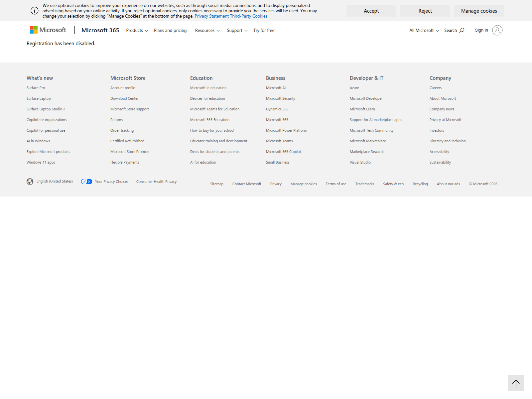
Task: Open the All Microsoft dropdown
Action: 424,30
